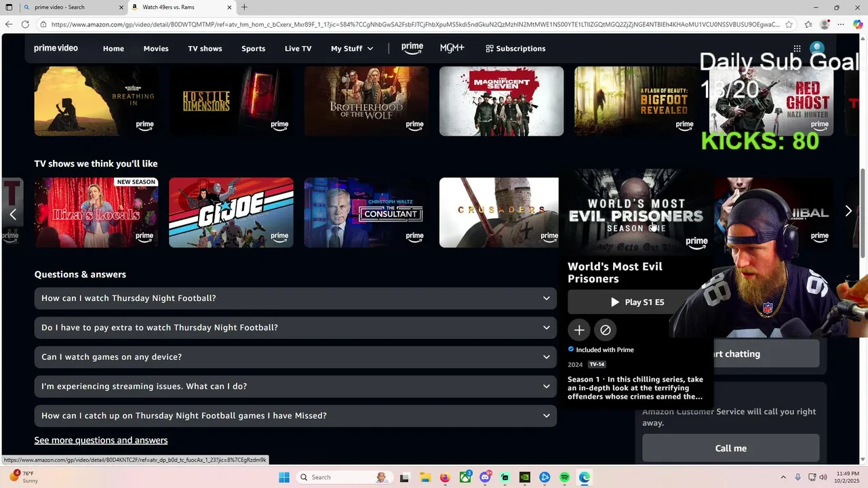Open Discord from the taskbar

click(485, 477)
